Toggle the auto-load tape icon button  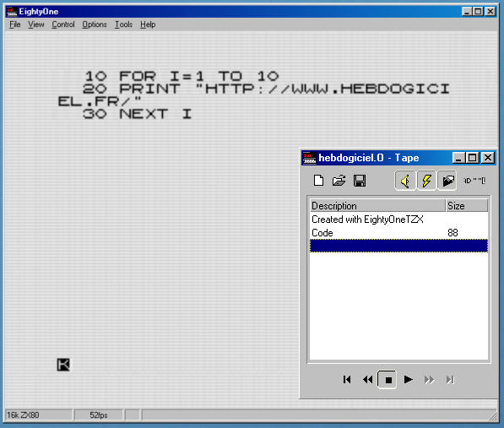[447, 181]
